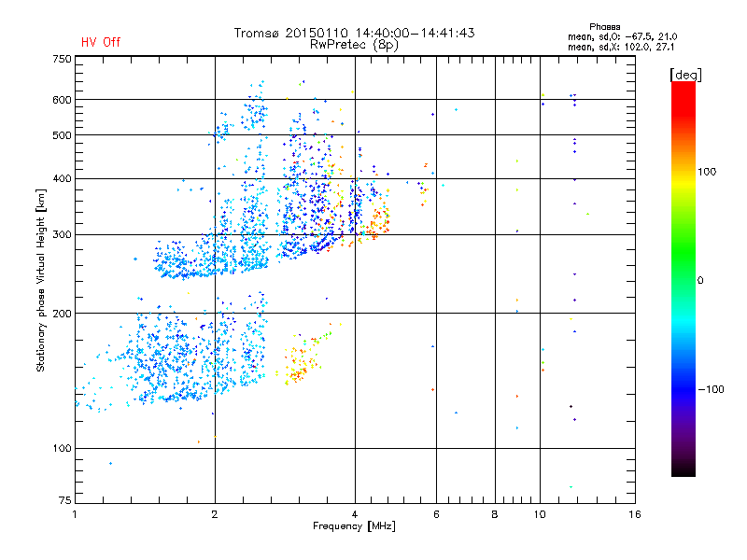Click the x-axis tick label '2'
The width and height of the screenshot is (747, 560).
coord(215,514)
